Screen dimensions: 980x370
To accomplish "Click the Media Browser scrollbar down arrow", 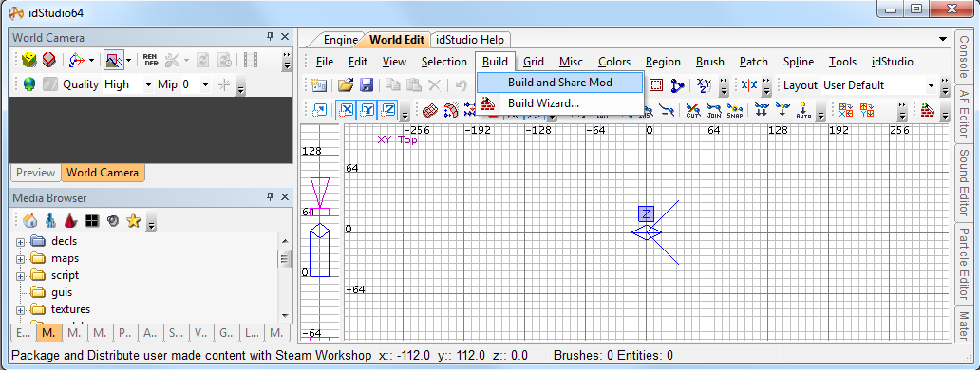I will [284, 316].
